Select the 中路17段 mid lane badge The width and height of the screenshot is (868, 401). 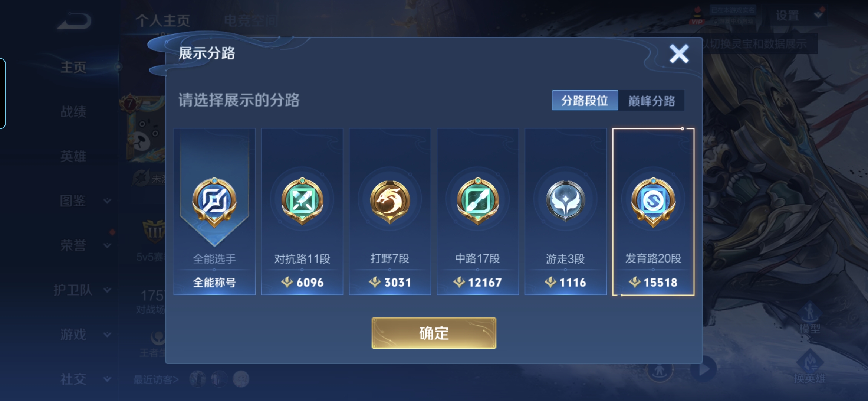point(478,201)
